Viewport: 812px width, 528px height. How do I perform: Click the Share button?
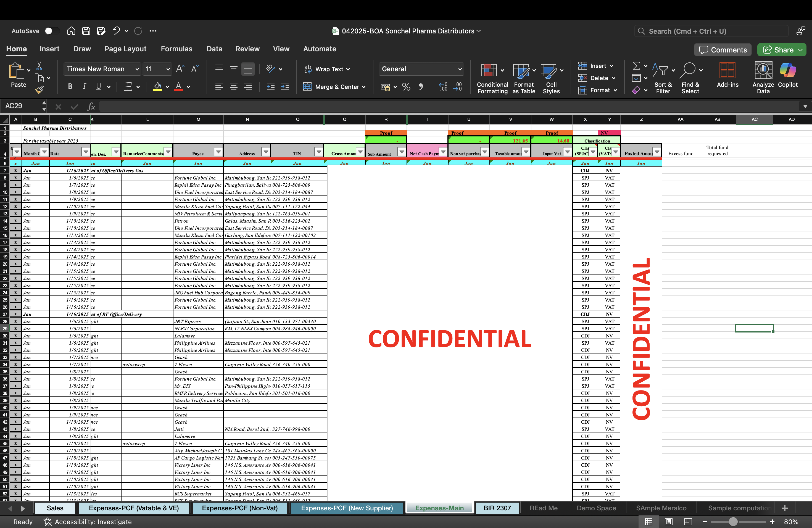(x=782, y=50)
